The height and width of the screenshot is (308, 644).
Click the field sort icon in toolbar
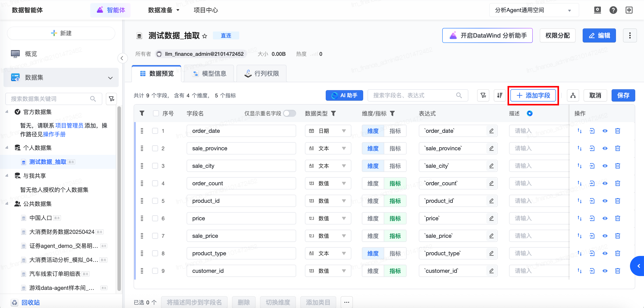(x=500, y=95)
